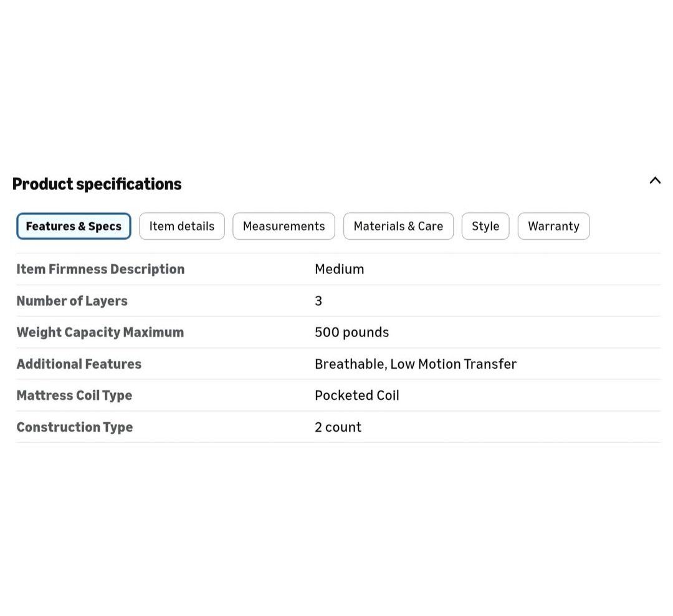Open the Warranty tab
The image size is (673, 616).
click(553, 226)
